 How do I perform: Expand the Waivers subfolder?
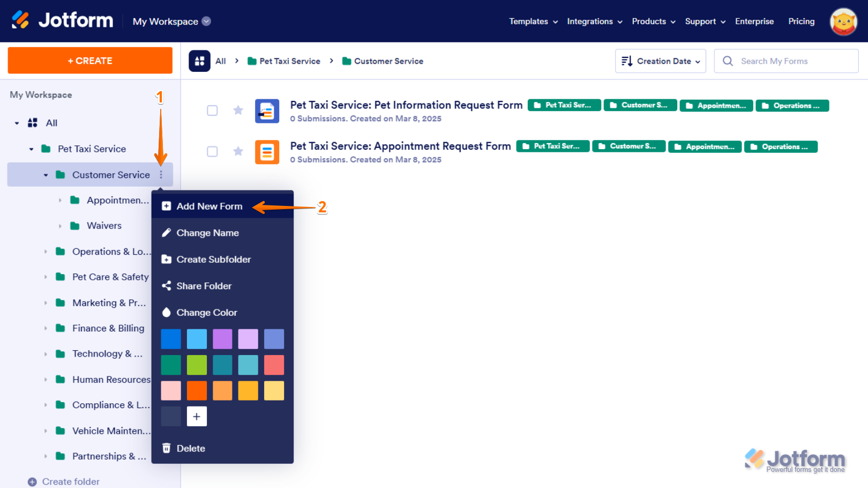point(60,226)
